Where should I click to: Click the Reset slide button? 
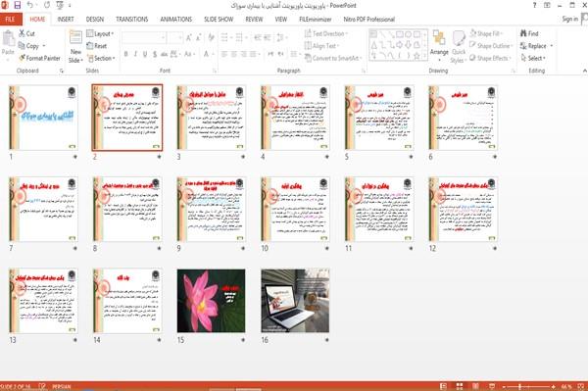point(97,46)
